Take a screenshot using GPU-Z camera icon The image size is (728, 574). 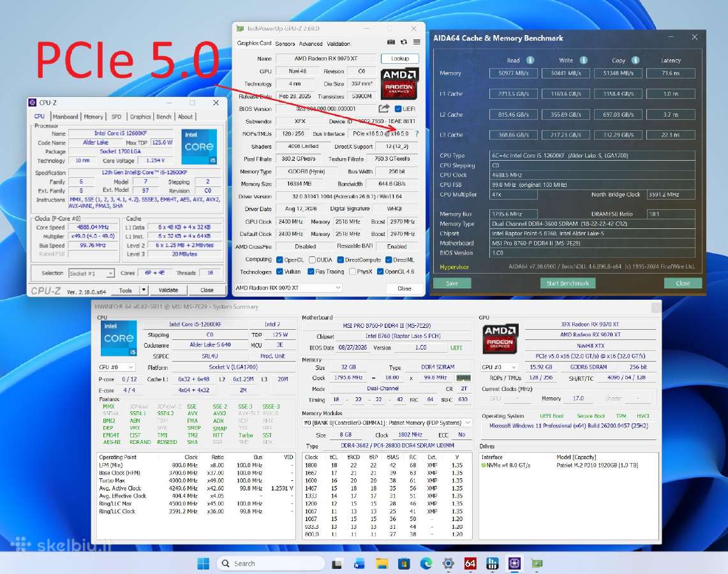pos(391,42)
